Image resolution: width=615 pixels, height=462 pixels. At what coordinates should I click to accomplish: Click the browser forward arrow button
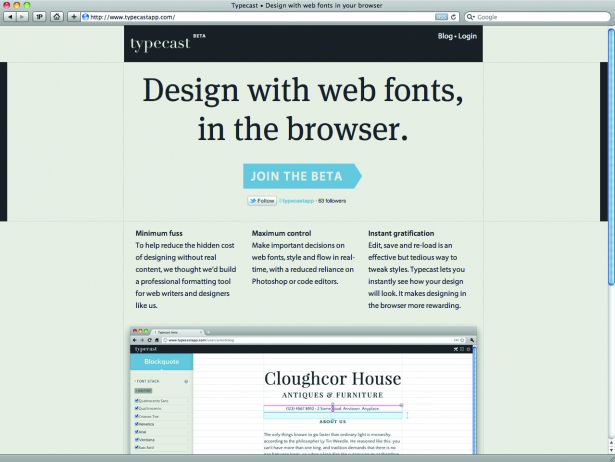[x=22, y=17]
